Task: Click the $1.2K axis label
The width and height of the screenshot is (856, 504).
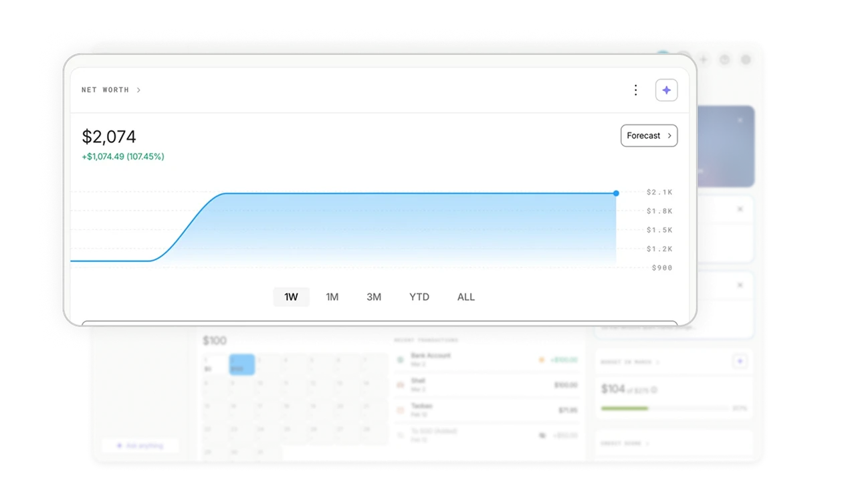Action: 659,249
